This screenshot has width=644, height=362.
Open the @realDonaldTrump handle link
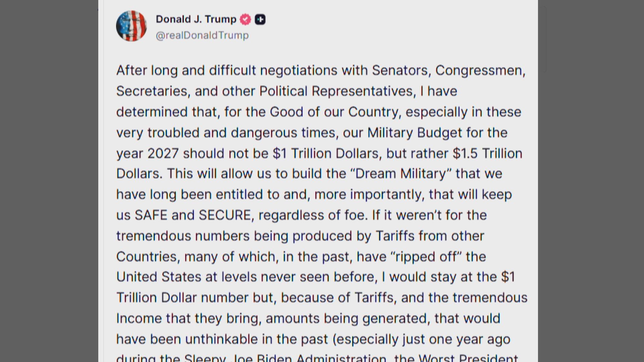pos(202,36)
